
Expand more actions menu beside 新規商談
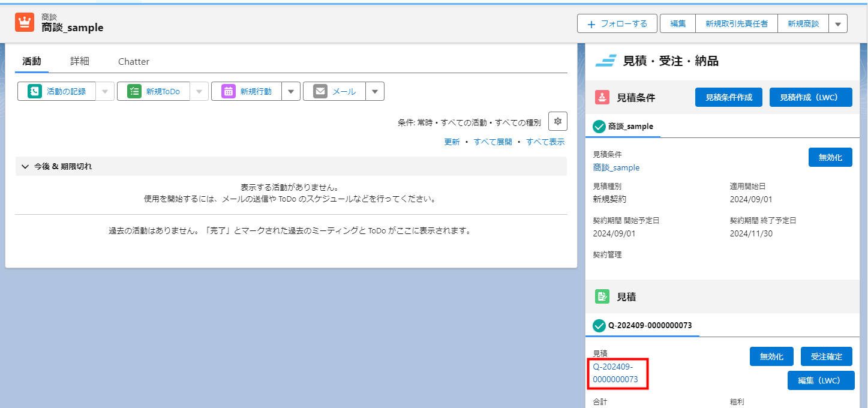tap(838, 24)
